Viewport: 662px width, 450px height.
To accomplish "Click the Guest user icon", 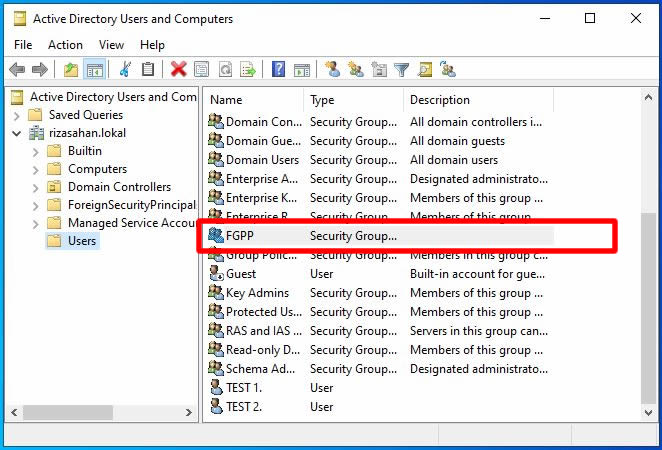I will click(x=216, y=274).
